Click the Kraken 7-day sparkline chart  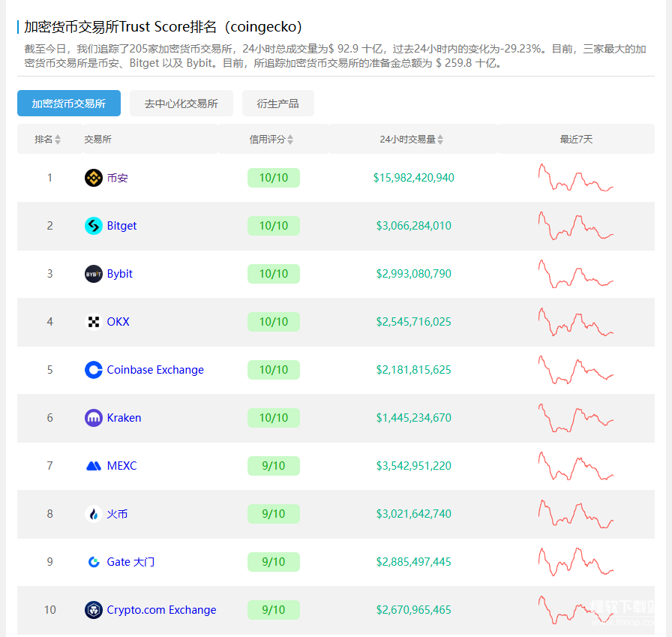coord(575,417)
